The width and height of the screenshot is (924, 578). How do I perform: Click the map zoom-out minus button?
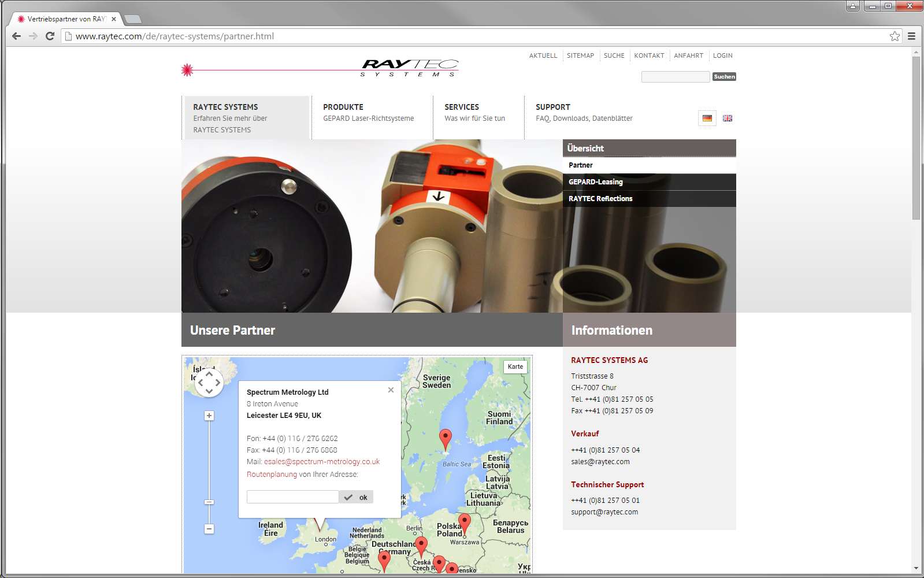click(209, 529)
